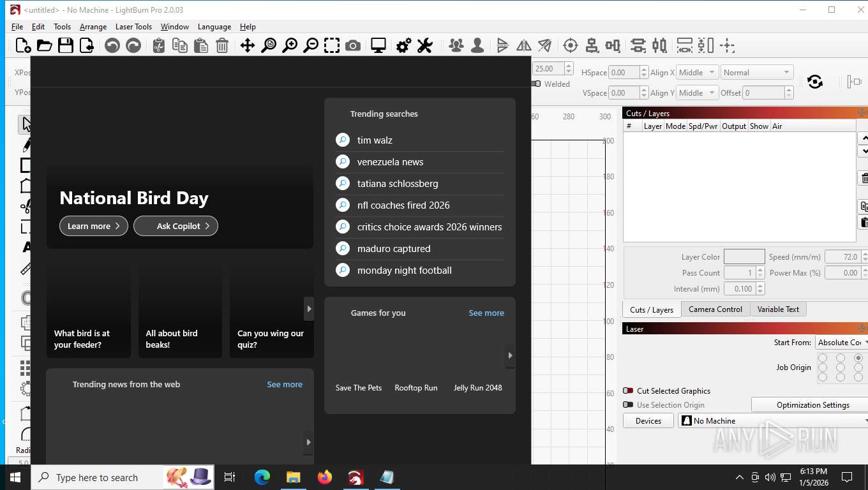Select the center Job Origin radio button
Viewport: 868px width, 490px height.
pyautogui.click(x=841, y=367)
